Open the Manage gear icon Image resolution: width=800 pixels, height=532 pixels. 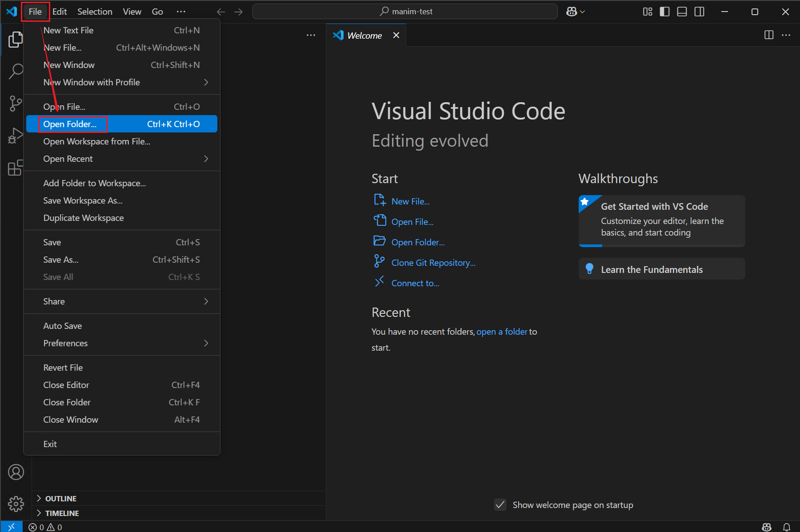click(16, 504)
